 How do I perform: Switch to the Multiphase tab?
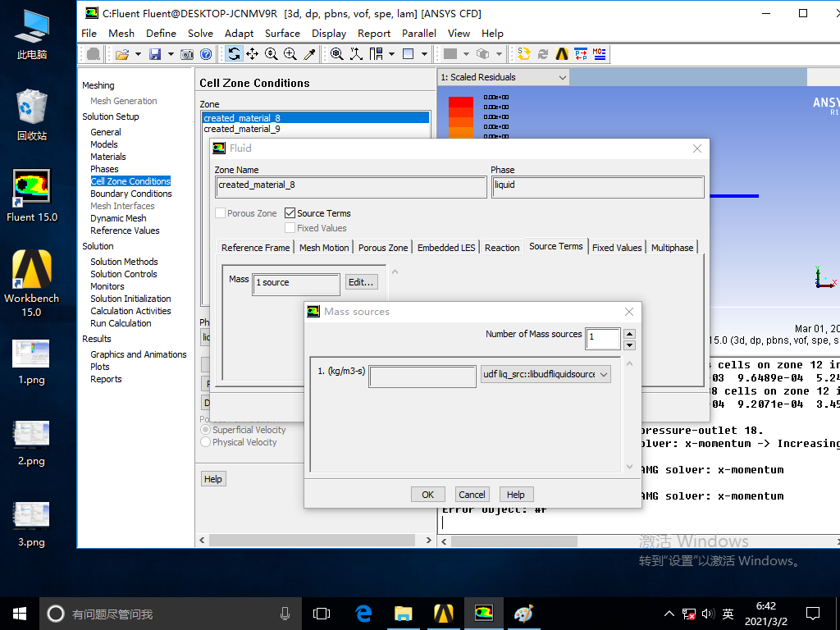673,248
